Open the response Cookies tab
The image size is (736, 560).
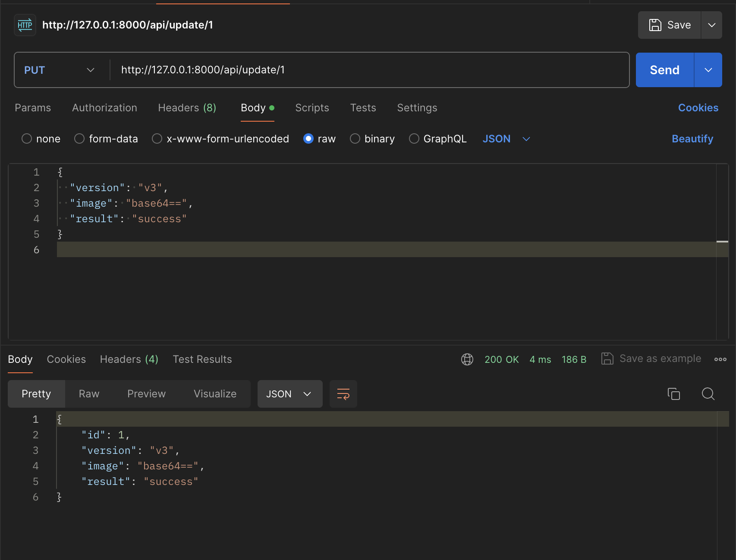point(66,359)
